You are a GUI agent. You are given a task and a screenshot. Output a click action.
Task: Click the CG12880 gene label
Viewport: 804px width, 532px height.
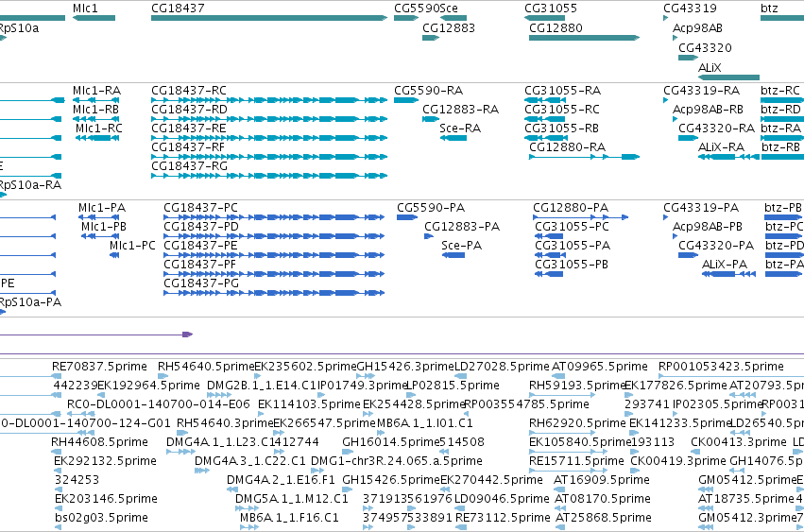(556, 27)
